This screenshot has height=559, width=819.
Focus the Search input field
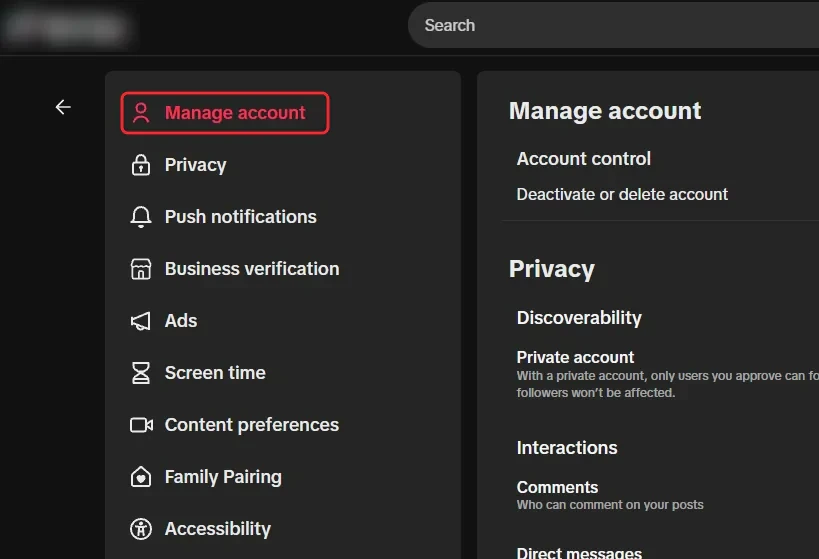coord(613,25)
